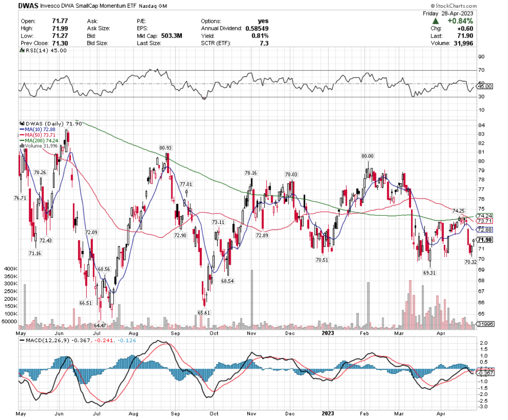Screen dimensions: 508x420
Task: Click the 74.25 April high annotation
Action: coord(459,211)
